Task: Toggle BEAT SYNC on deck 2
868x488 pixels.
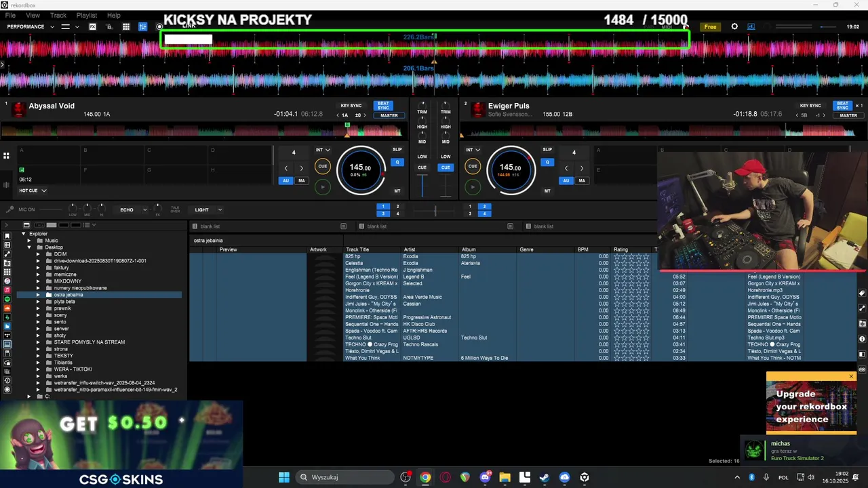Action: 842,106
